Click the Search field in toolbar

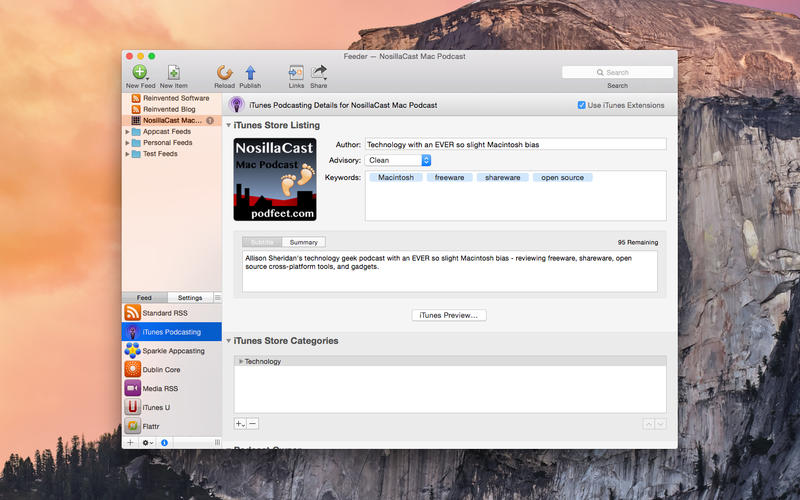click(x=617, y=72)
